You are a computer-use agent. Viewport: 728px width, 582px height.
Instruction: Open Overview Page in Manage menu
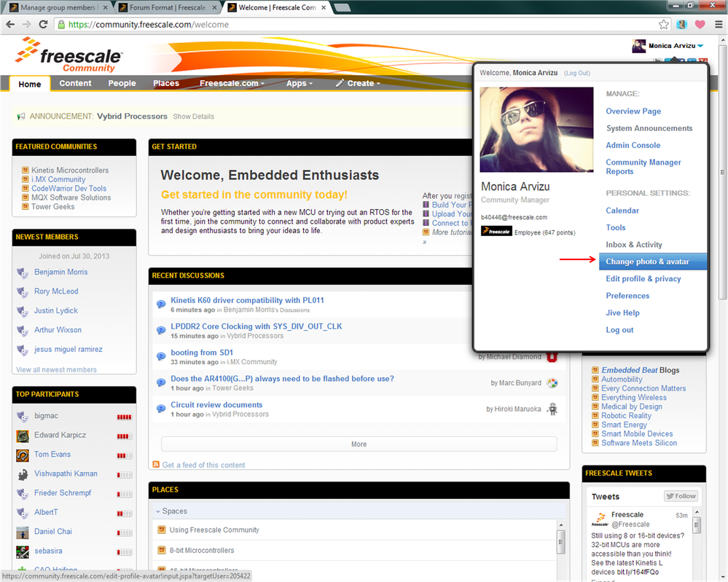tap(633, 111)
